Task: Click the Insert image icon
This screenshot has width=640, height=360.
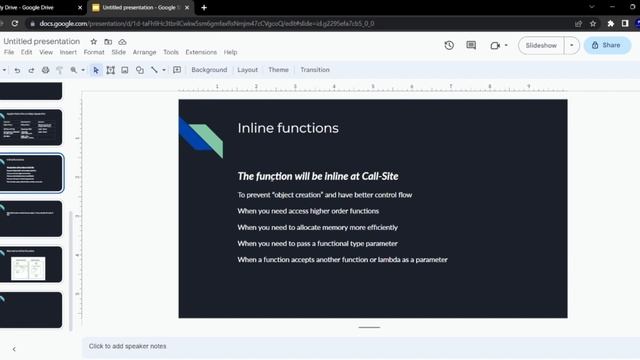Action: (125, 70)
